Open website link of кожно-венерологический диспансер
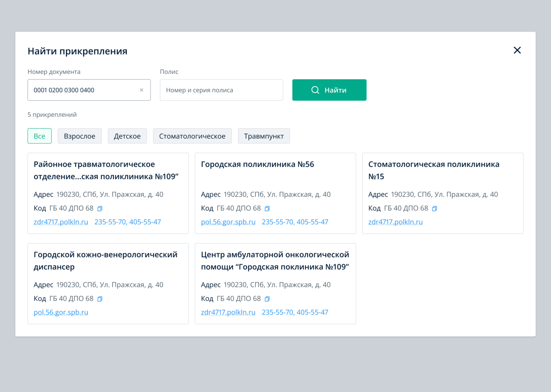551x392 pixels. pos(61,313)
